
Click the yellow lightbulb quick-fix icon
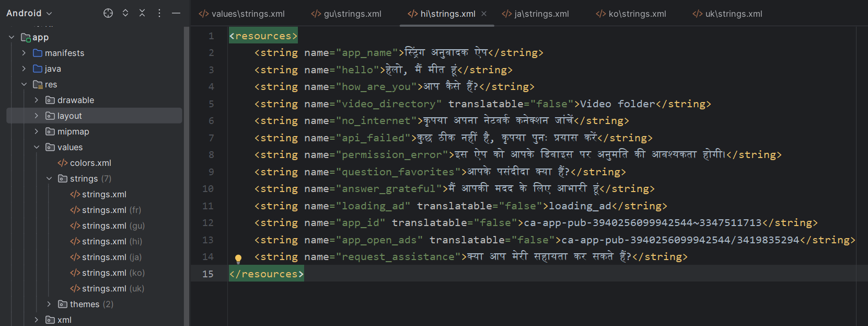tap(238, 258)
